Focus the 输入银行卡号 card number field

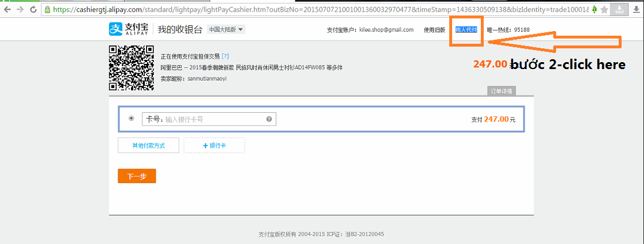209,119
